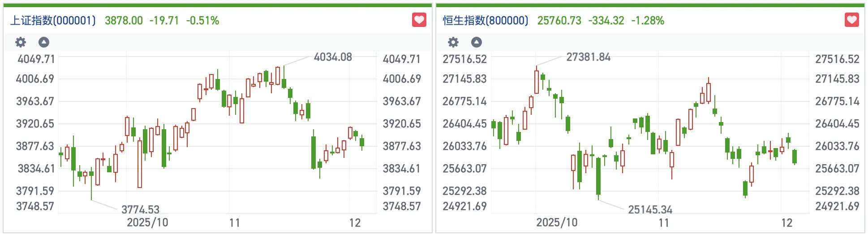Open the 上证指数(000001) title link
Image resolution: width=868 pixels, height=236 pixels.
[53, 21]
